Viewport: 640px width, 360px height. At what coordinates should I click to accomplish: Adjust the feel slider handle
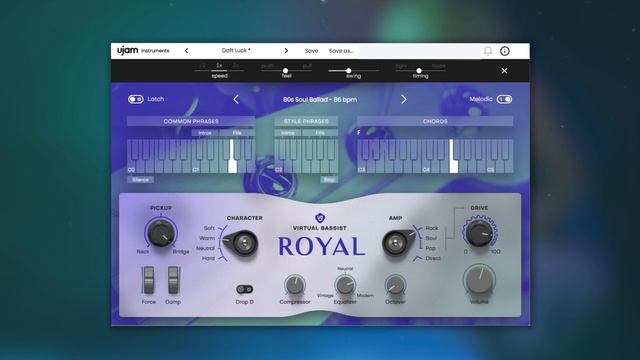pyautogui.click(x=285, y=71)
